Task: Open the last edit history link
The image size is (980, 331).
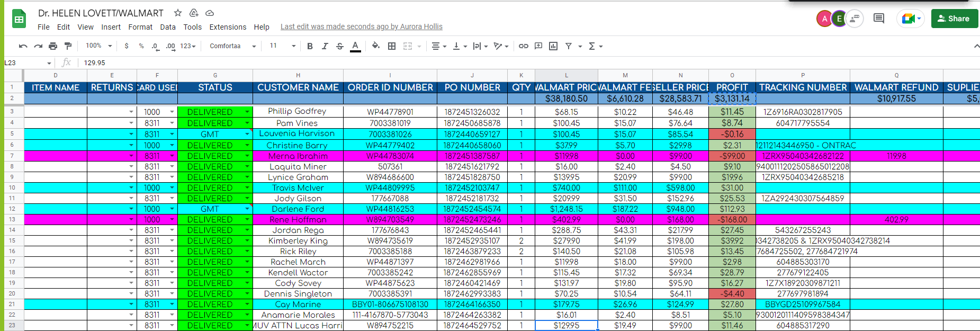Action: click(361, 26)
